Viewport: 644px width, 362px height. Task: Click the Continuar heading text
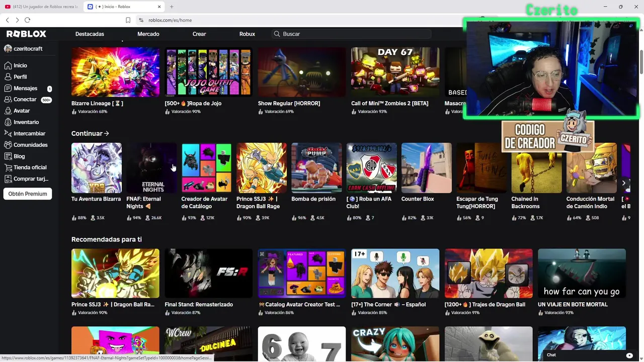87,134
